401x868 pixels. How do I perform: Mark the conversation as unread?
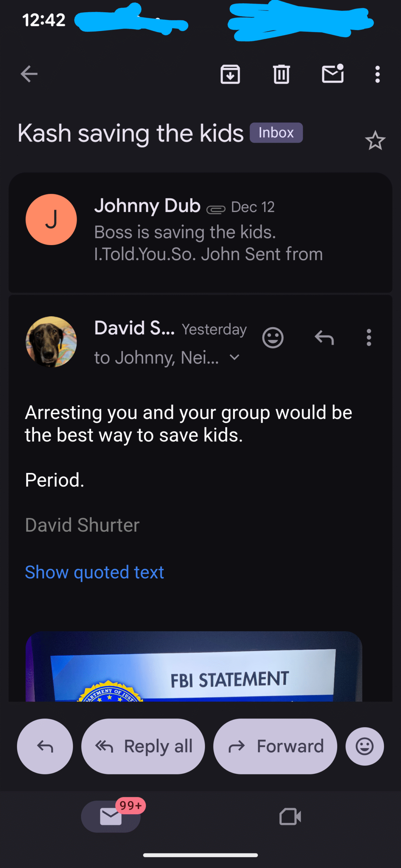click(x=332, y=74)
